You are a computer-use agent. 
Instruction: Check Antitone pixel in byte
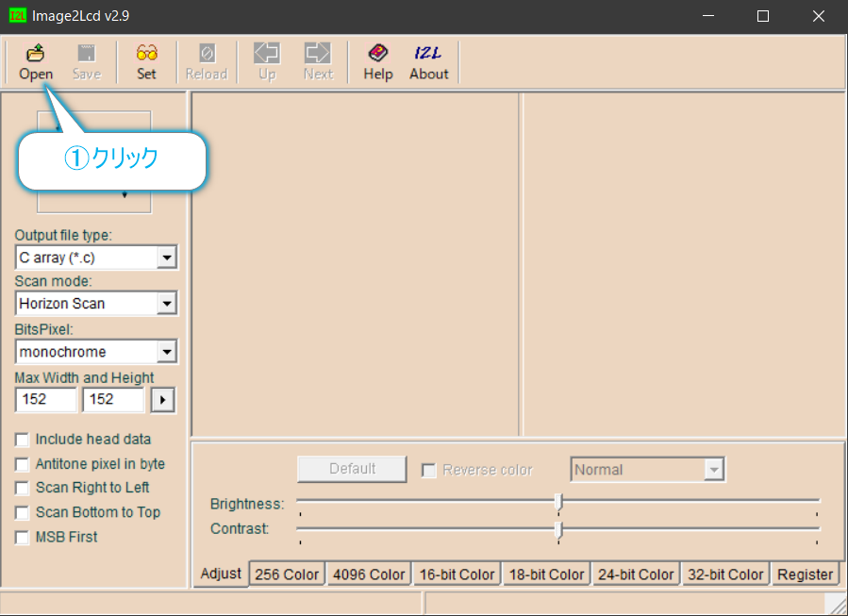pyautogui.click(x=22, y=463)
